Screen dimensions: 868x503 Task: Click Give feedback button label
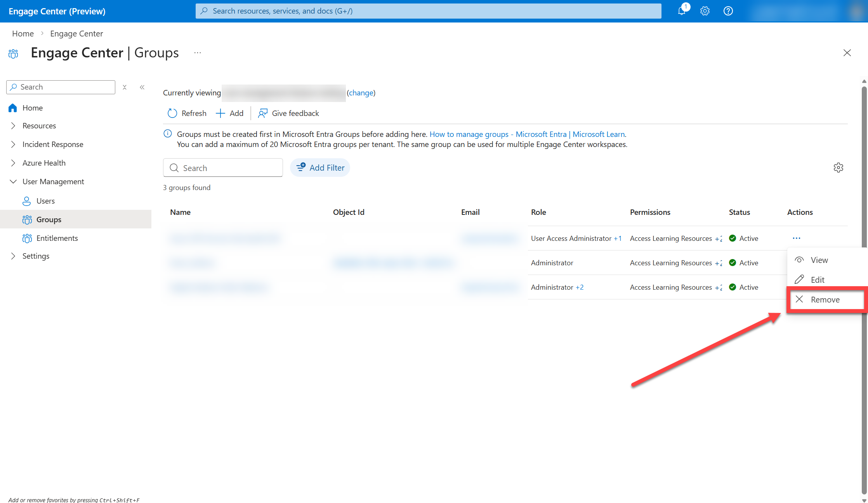[295, 113]
